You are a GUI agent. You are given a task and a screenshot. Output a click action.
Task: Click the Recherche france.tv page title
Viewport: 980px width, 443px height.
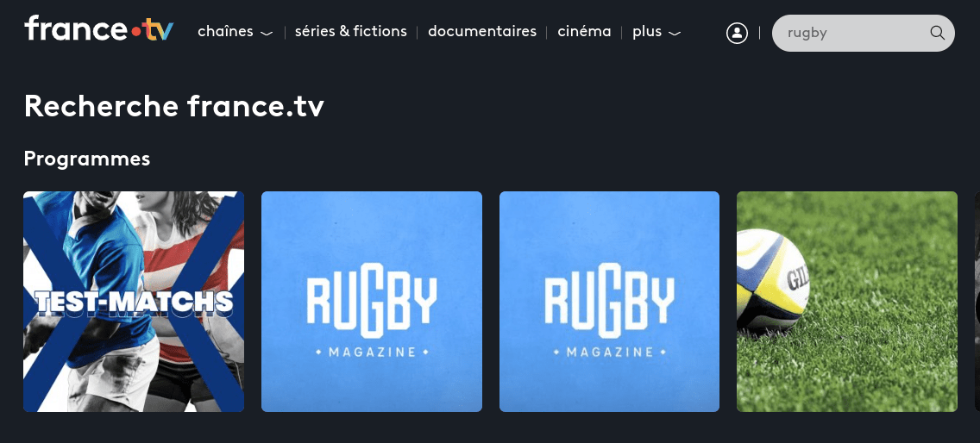[x=173, y=107]
